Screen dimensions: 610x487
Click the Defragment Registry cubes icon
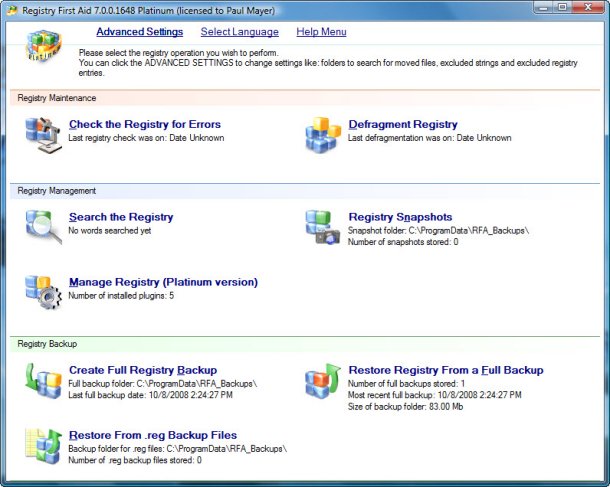point(323,134)
